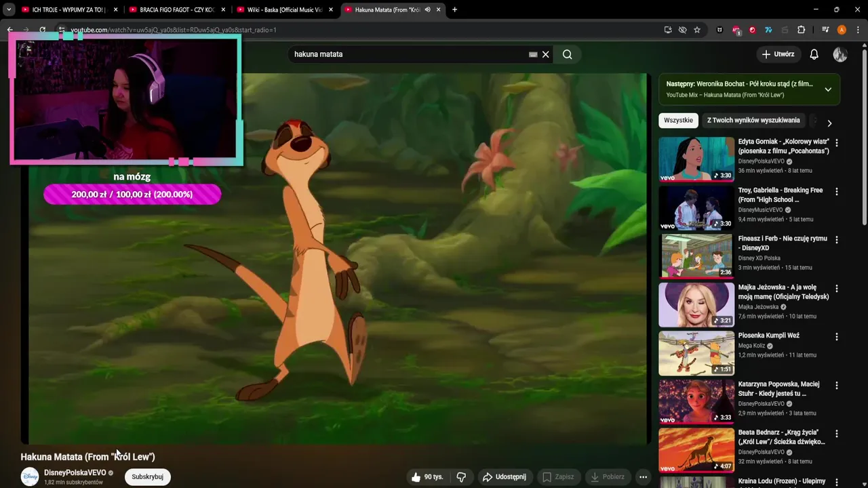This screenshot has height=488, width=868.
Task: Click the install app icon in address bar
Action: pyautogui.click(x=668, y=30)
